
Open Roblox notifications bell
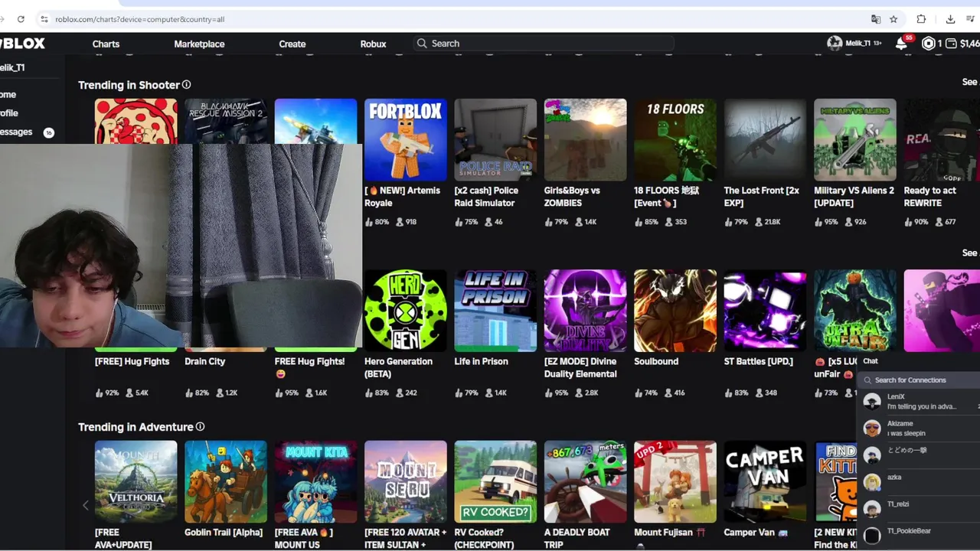coord(901,44)
